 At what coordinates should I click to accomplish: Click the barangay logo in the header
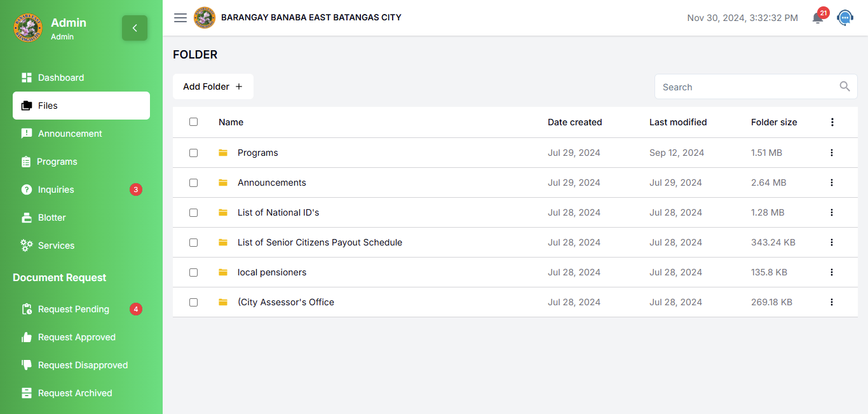coord(205,18)
